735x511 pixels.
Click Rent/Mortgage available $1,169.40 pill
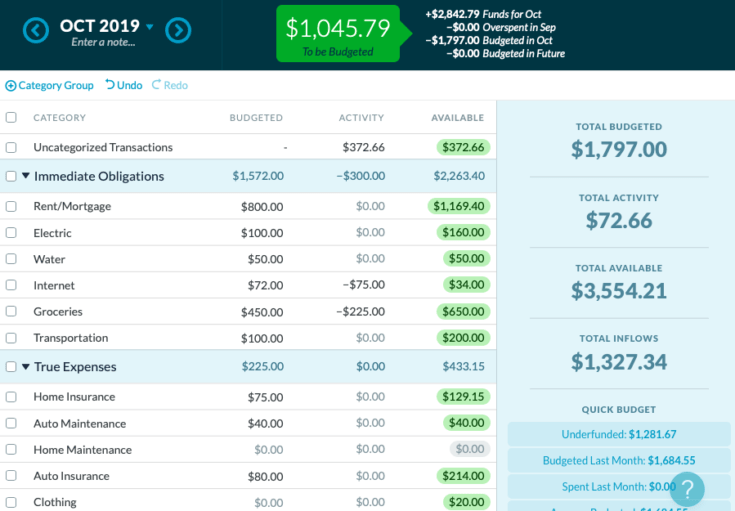pos(459,206)
